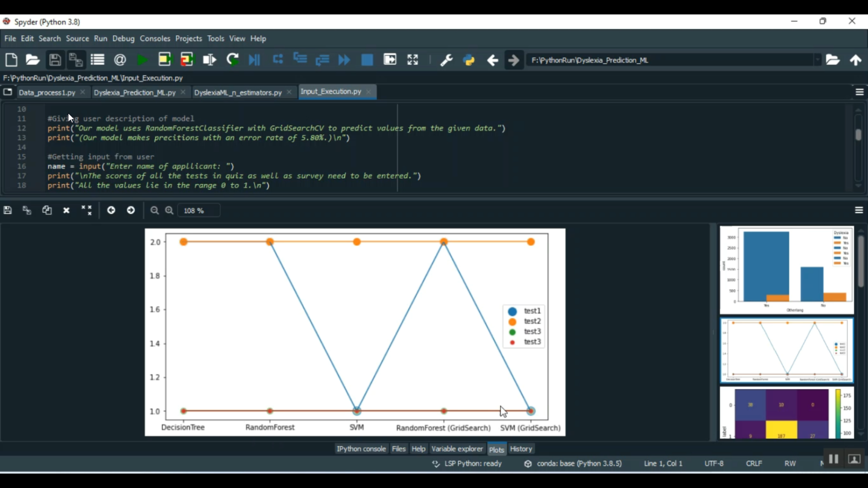Run the current file with green play icon
The width and height of the screenshot is (868, 488).
coord(142,60)
